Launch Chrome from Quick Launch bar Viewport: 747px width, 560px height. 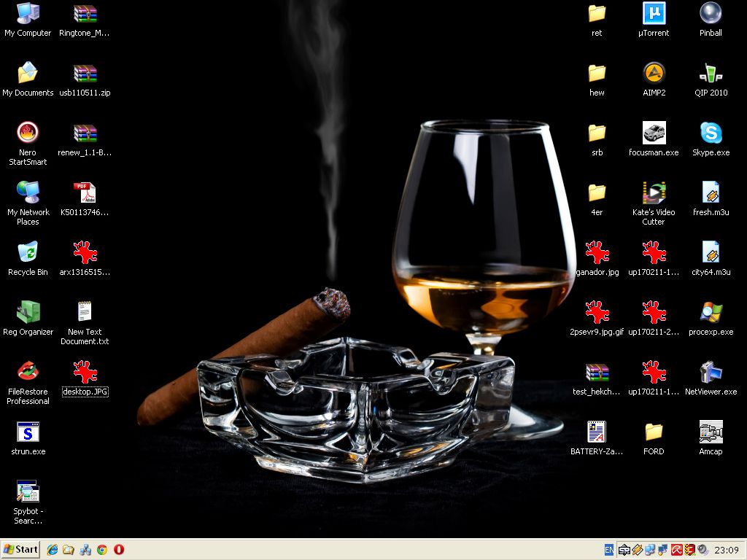(102, 550)
